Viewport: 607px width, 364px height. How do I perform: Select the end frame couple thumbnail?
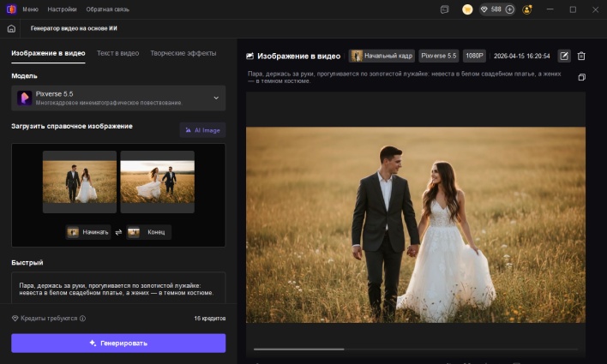[157, 182]
